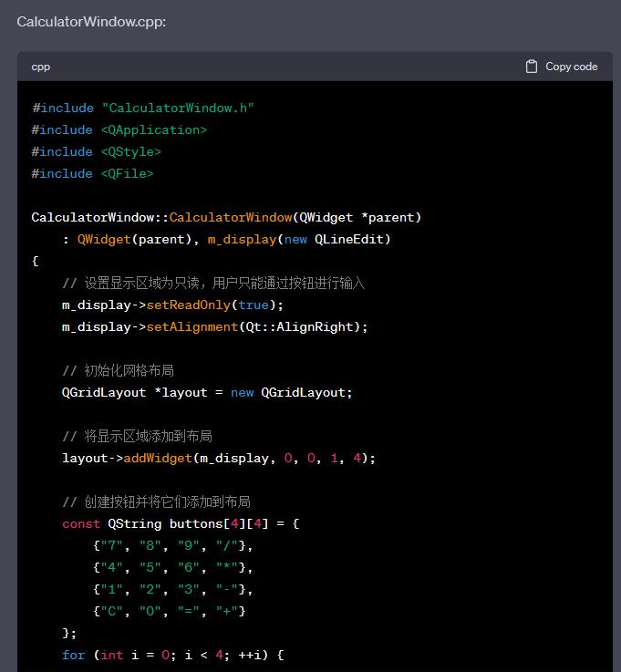Click the cpp language label in header
Image resolution: width=621 pixels, height=672 pixels.
41,67
